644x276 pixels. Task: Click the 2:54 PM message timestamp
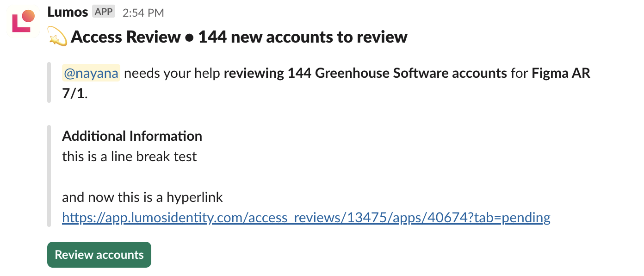point(143,13)
